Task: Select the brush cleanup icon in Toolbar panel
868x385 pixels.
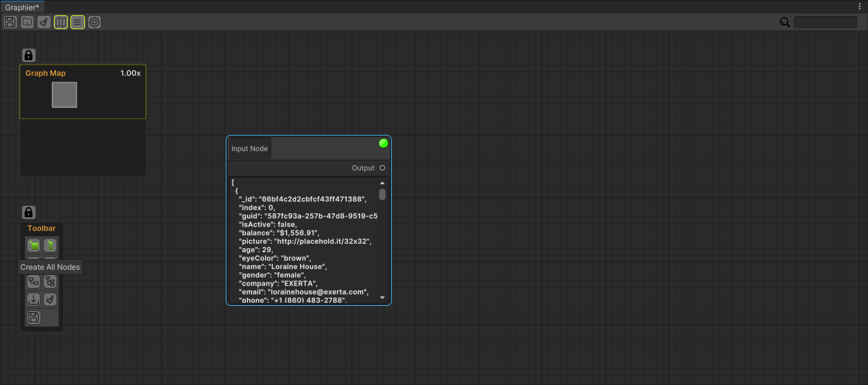Action: [x=50, y=299]
